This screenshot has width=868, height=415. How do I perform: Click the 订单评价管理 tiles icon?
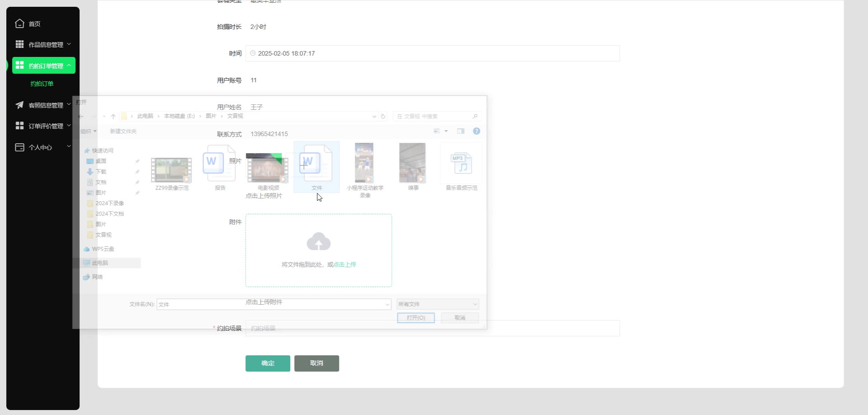(19, 126)
